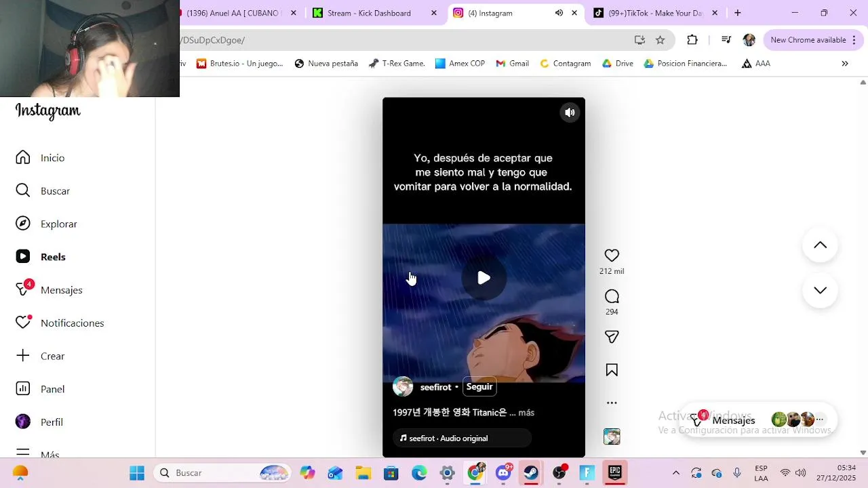Open Buscar search in Instagram sidebar
868x488 pixels.
[43, 190]
